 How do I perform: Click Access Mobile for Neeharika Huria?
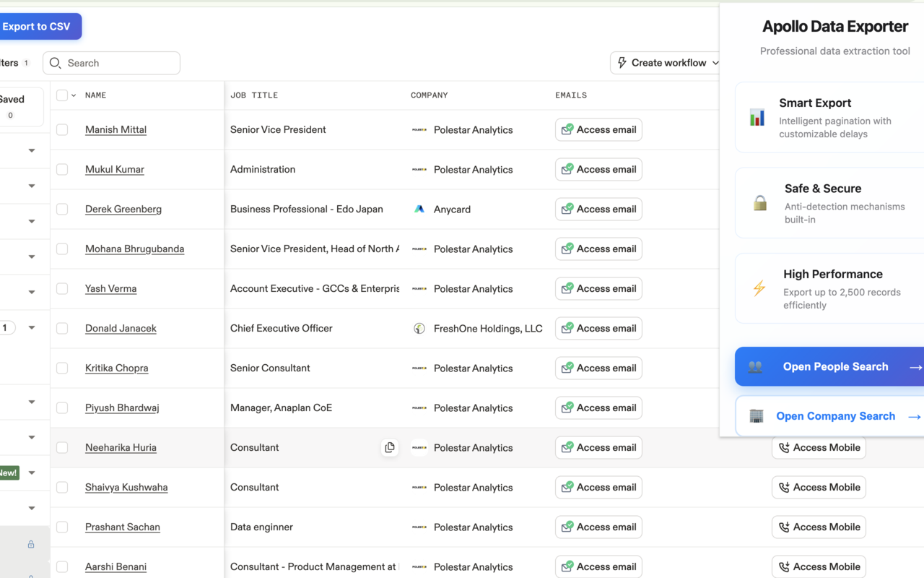[x=819, y=448]
